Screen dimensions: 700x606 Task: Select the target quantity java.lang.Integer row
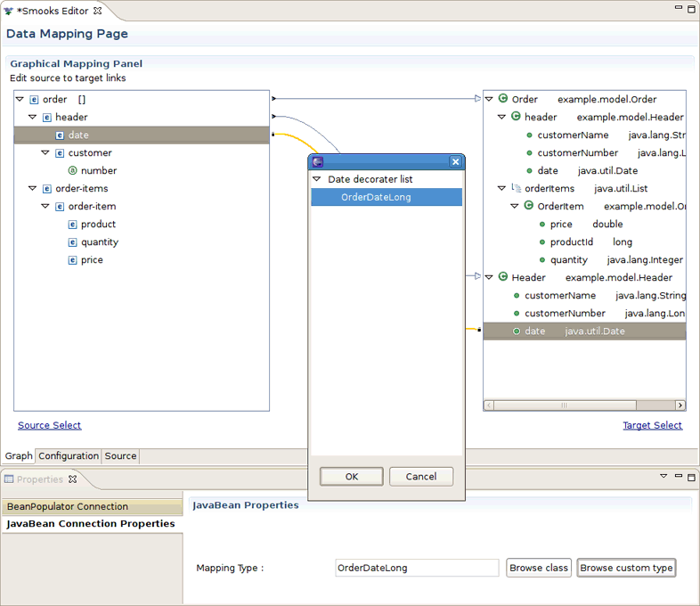click(x=584, y=259)
